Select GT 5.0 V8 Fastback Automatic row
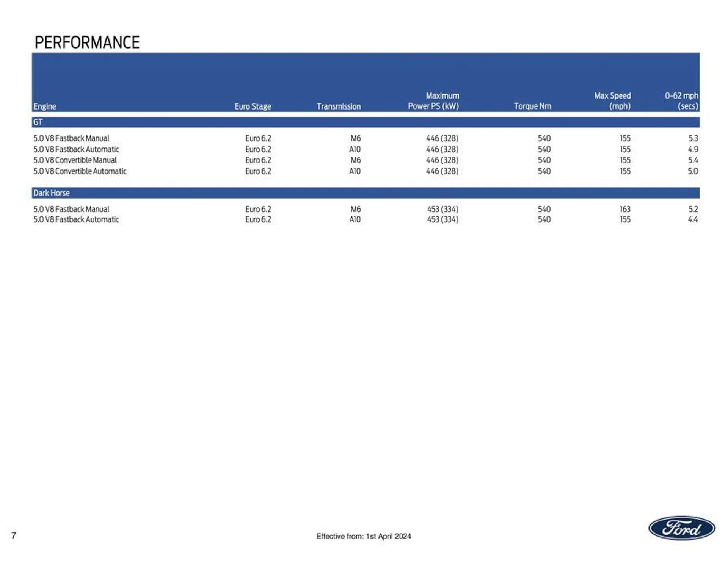728x562 pixels. (366, 149)
